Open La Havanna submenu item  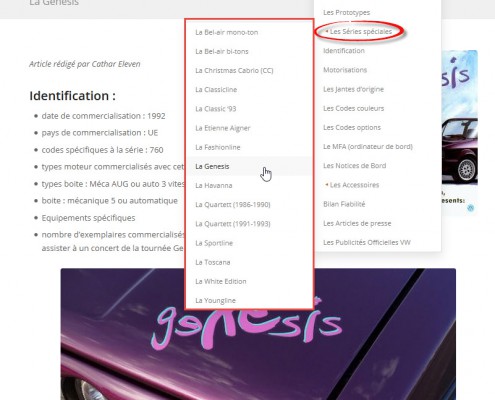(214, 185)
